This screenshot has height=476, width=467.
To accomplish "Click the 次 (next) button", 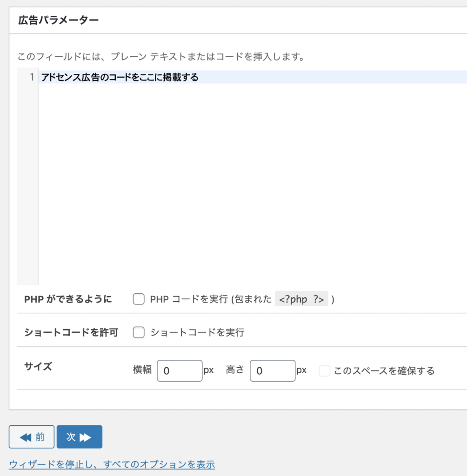I will pos(79,436).
